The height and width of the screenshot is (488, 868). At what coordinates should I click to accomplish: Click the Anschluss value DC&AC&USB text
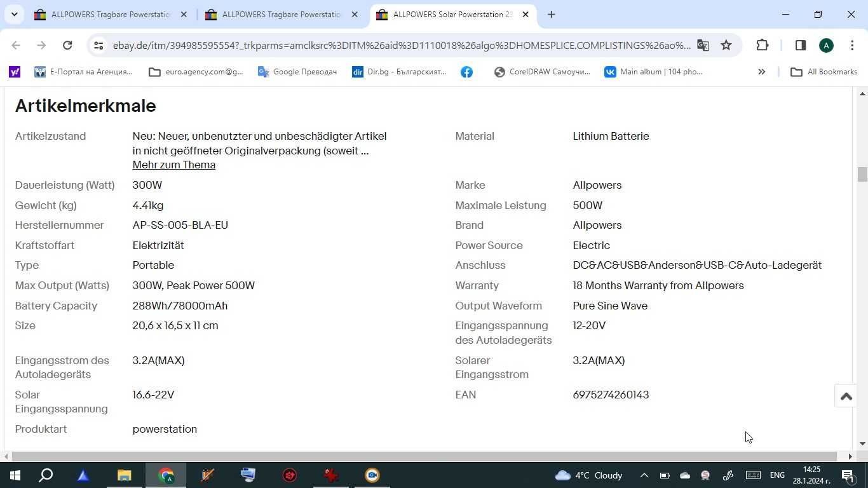coord(697,265)
